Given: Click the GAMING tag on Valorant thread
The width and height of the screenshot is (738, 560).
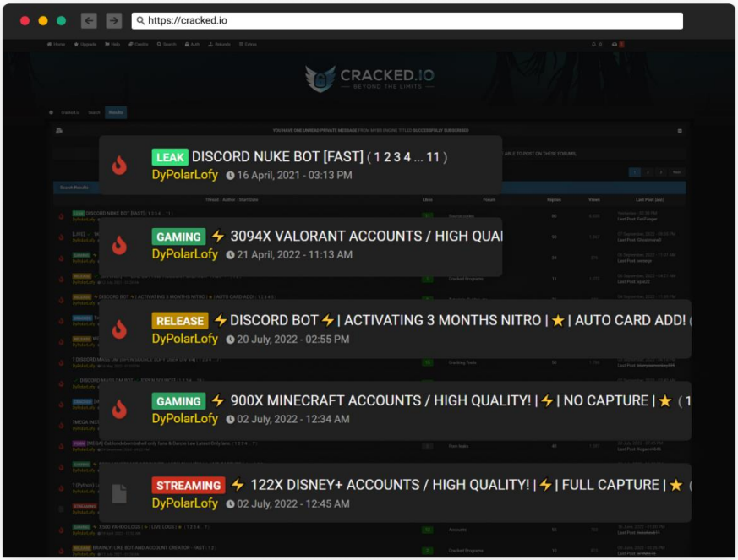Looking at the screenshot, I should [178, 237].
